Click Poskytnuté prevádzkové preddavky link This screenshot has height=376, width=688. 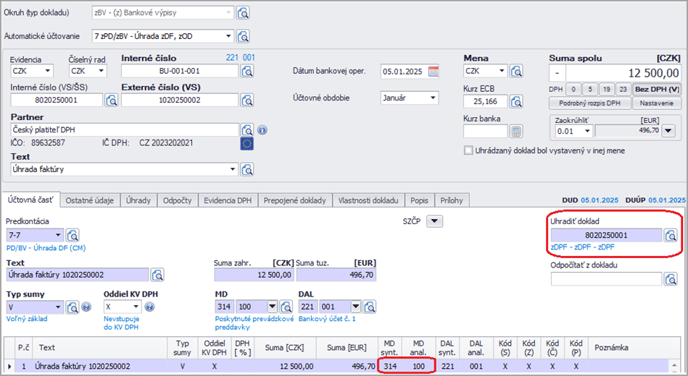(x=254, y=323)
